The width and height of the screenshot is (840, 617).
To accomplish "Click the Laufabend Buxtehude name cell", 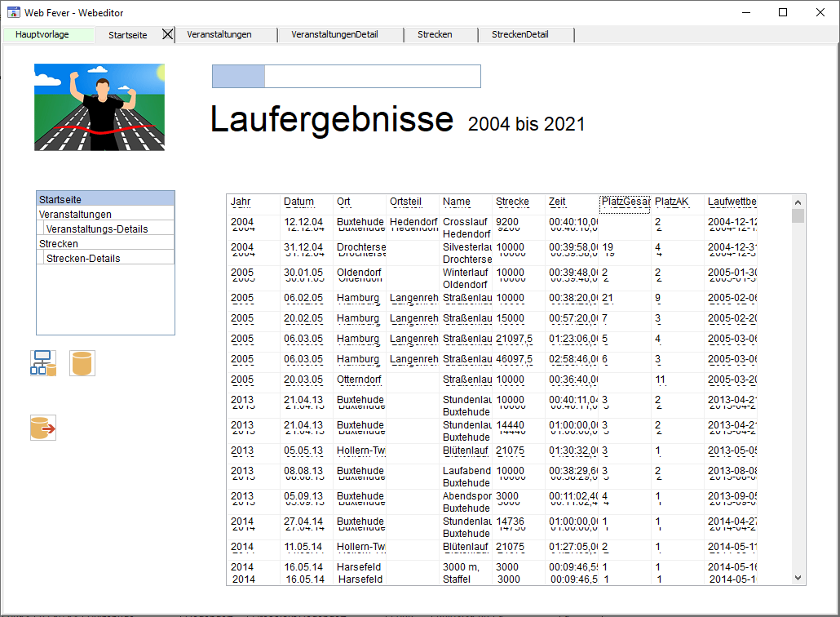I will click(x=466, y=477).
